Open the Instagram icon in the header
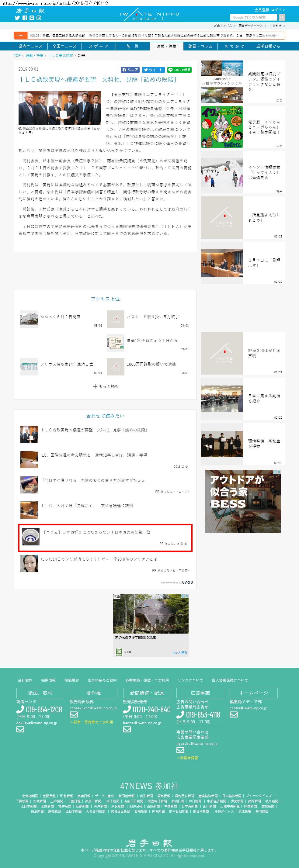 click(x=39, y=18)
